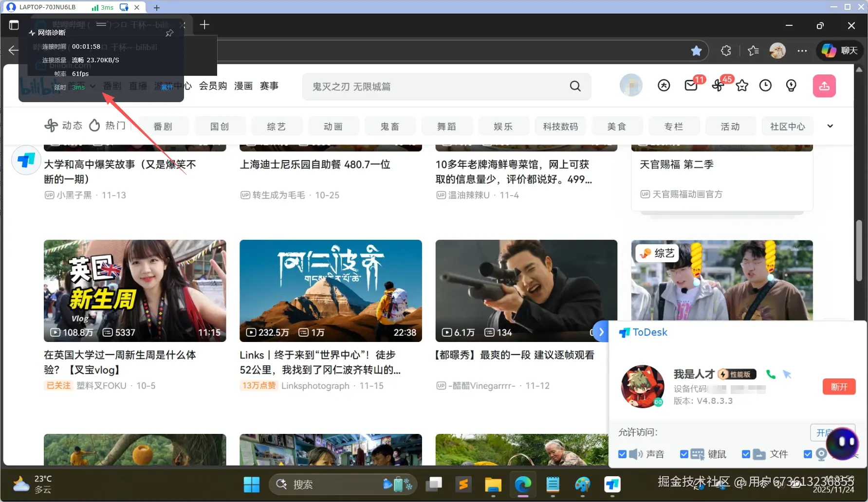Click the search magnifier icon
The image size is (868, 502).
[x=575, y=86]
